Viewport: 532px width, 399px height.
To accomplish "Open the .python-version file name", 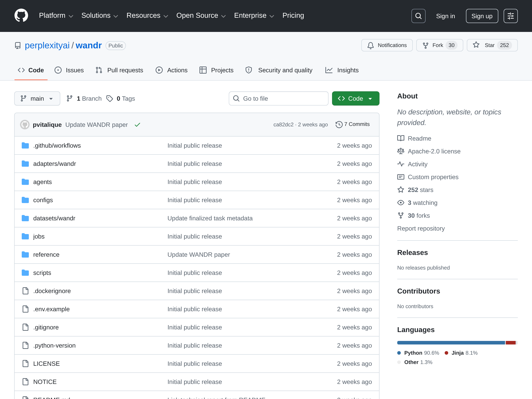I will [x=54, y=346].
